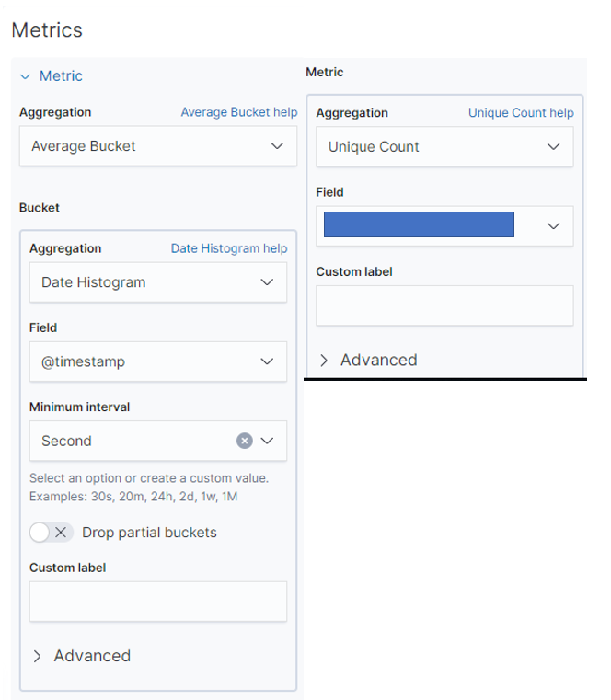
Task: Open the blue-highlighted Field dropdown
Action: coord(444,225)
